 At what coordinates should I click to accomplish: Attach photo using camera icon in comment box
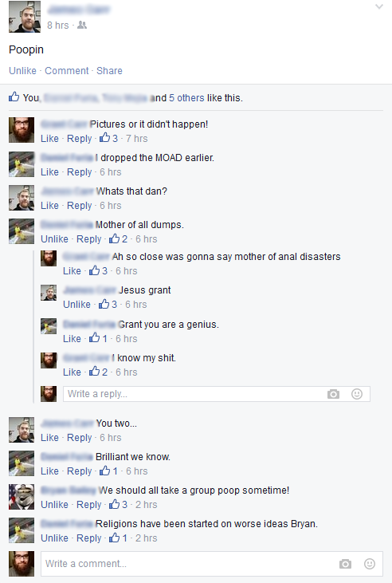[345, 564]
